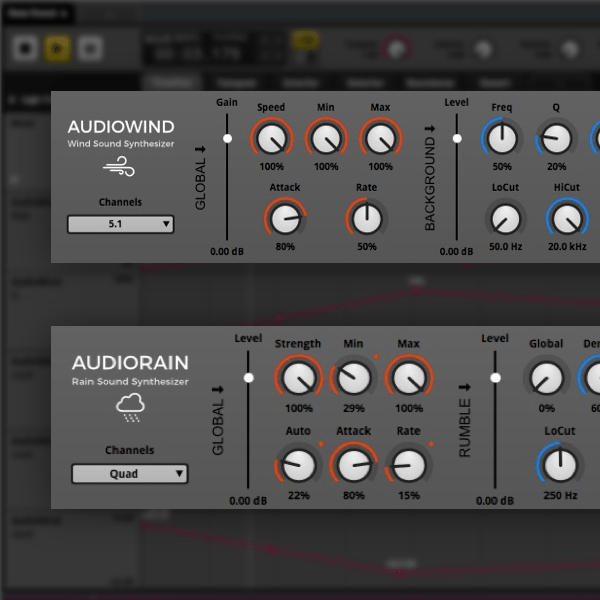Click the 100% value under AudioWind Speed
600x600 pixels.
[x=272, y=166]
